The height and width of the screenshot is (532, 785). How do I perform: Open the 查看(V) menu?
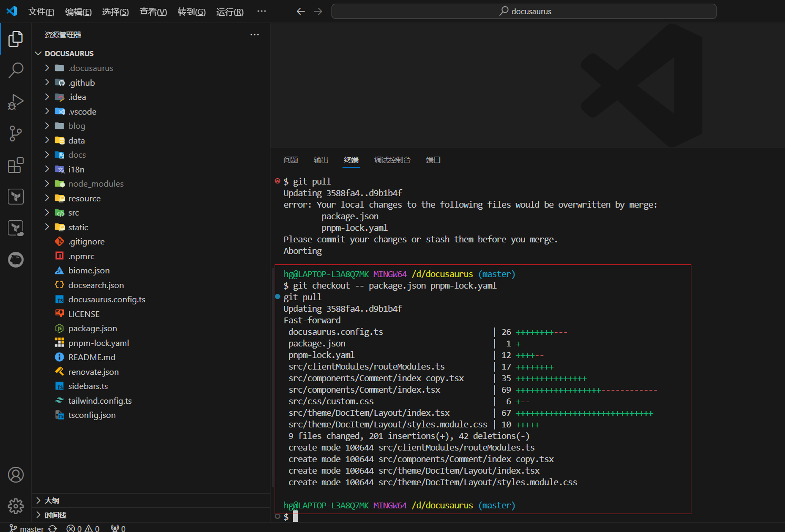pyautogui.click(x=153, y=12)
